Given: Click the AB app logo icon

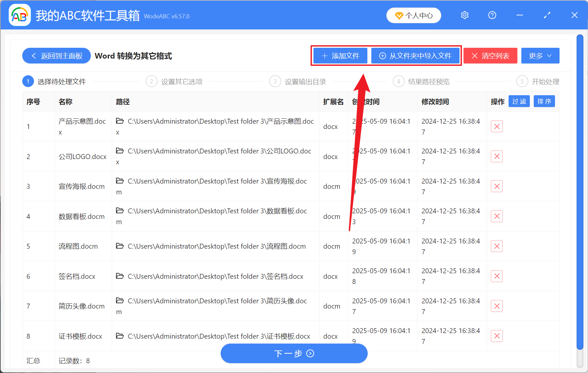Looking at the screenshot, I should 20,15.
